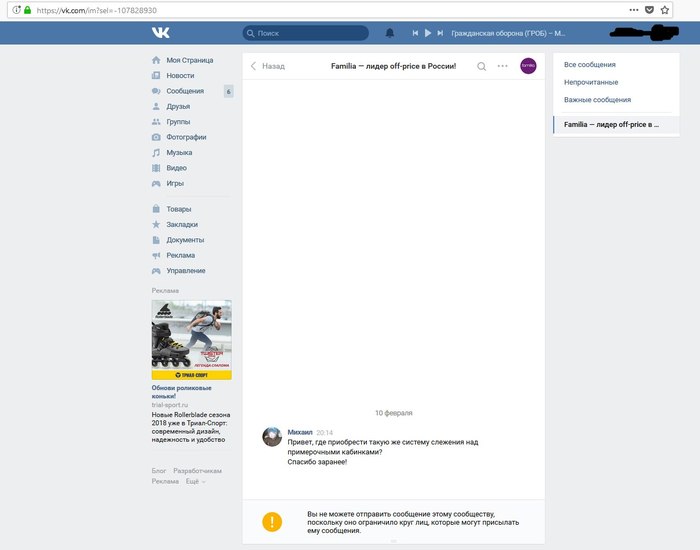Select the Важные сообщения tab
Image resolution: width=700 pixels, height=550 pixels.
pos(597,100)
